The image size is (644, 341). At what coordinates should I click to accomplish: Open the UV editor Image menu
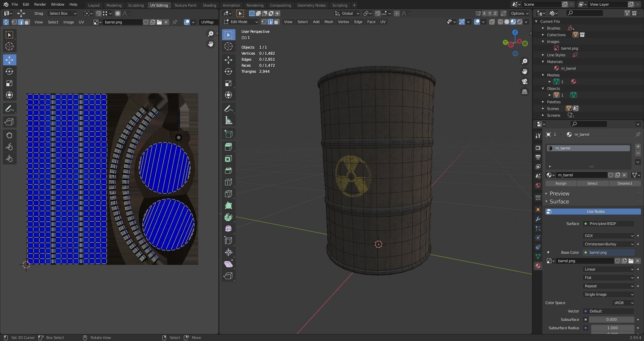coord(68,22)
